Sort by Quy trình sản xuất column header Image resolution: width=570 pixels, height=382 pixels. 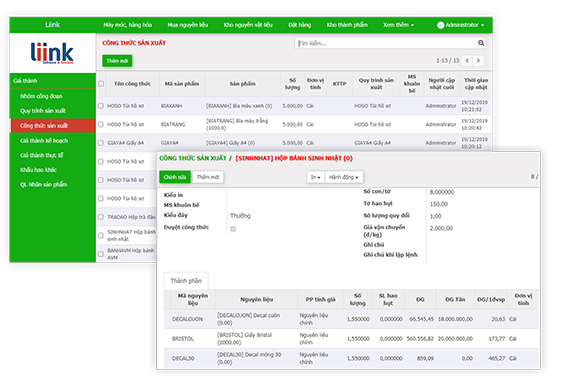point(376,84)
